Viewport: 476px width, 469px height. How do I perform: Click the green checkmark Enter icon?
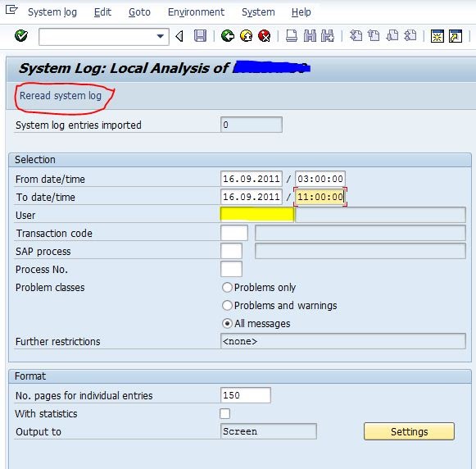[21, 36]
